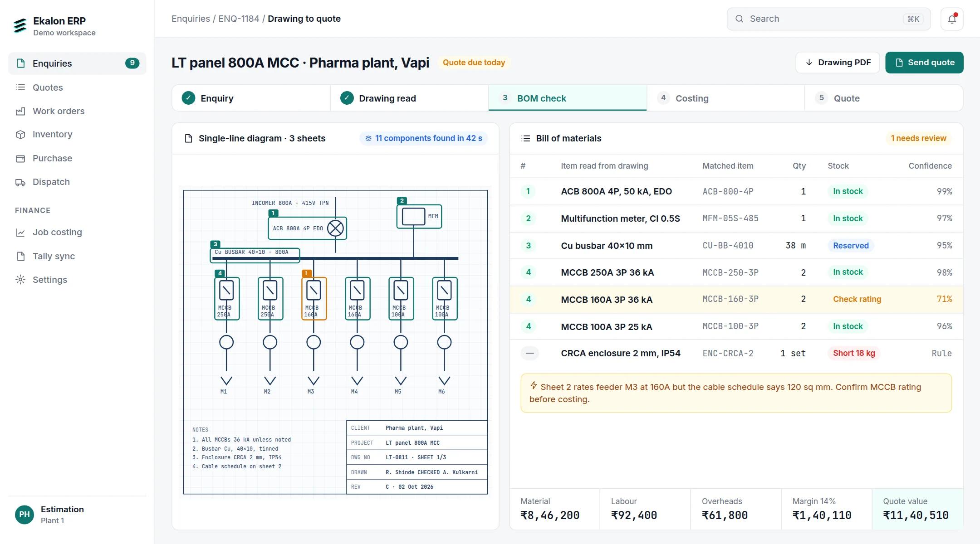Click the Search input field
The width and height of the screenshot is (980, 544).
coord(828,19)
